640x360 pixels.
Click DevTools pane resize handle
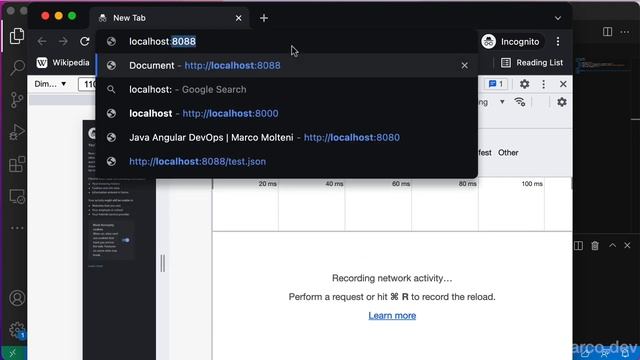point(163,263)
